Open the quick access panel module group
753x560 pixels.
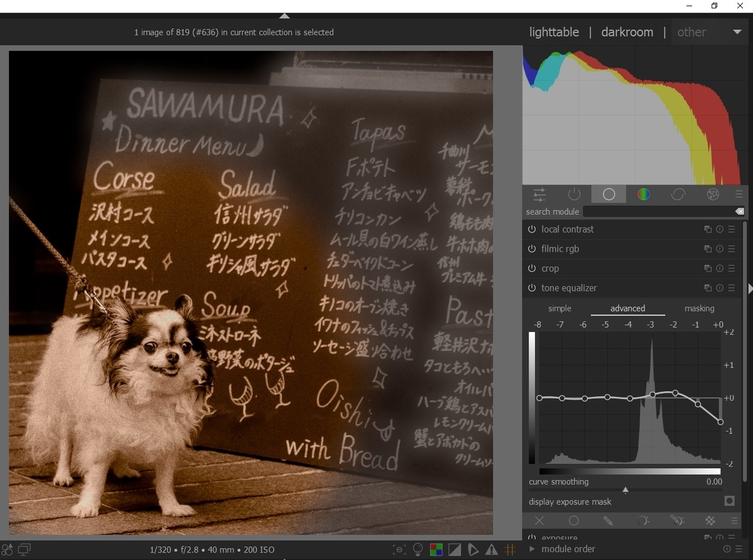(539, 194)
